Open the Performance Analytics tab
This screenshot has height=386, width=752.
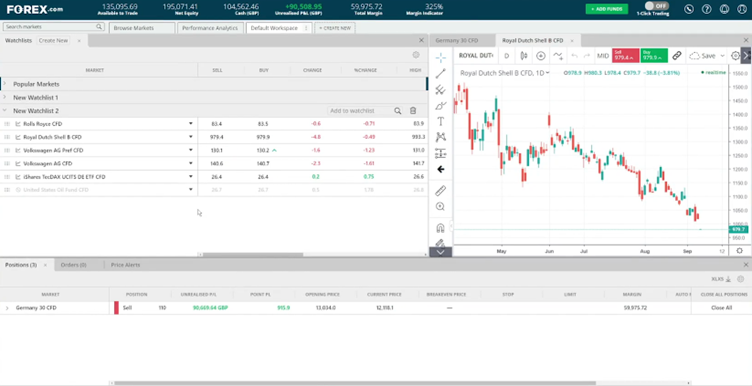point(211,28)
